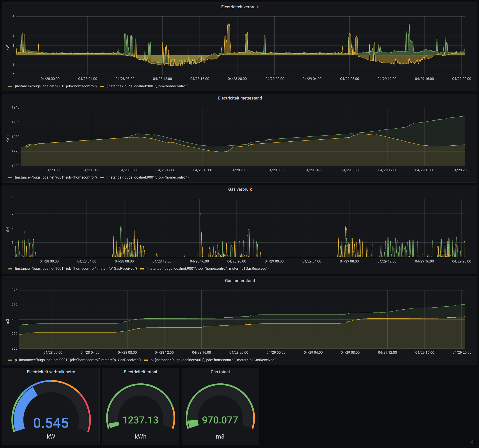Click the 1240 y-axis value in Electriciteit meterstand
This screenshot has width=479, height=448.
coord(15,108)
